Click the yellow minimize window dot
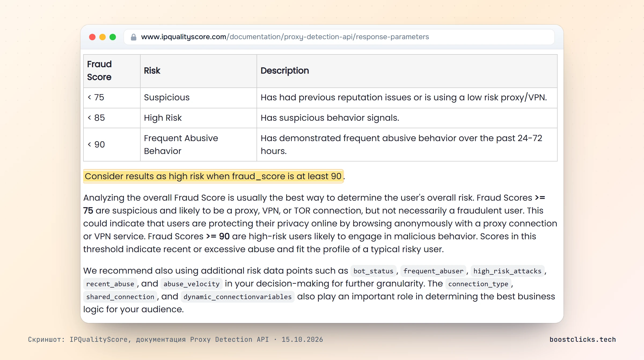Screen dimensions: 644x360 point(103,37)
